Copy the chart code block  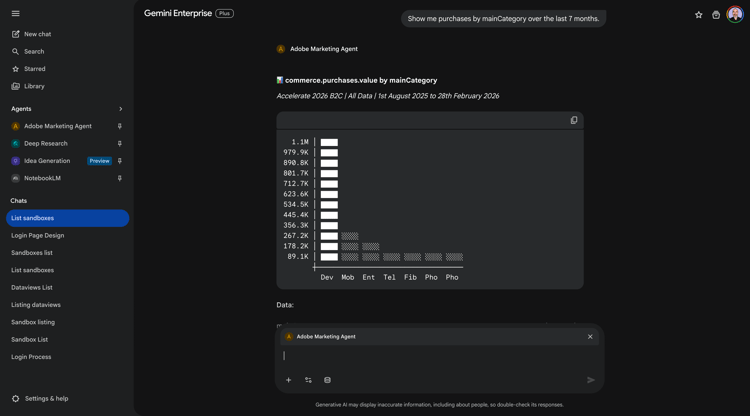pyautogui.click(x=574, y=120)
